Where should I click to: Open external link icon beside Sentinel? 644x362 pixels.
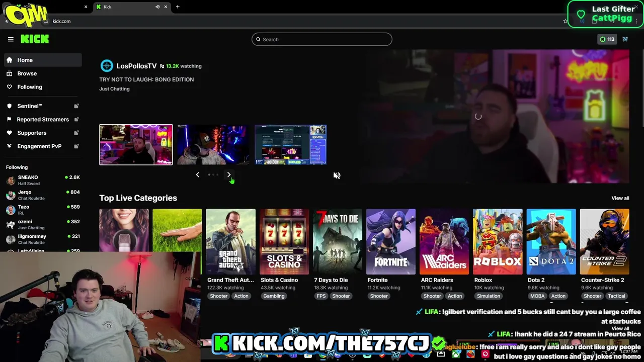pos(76,106)
